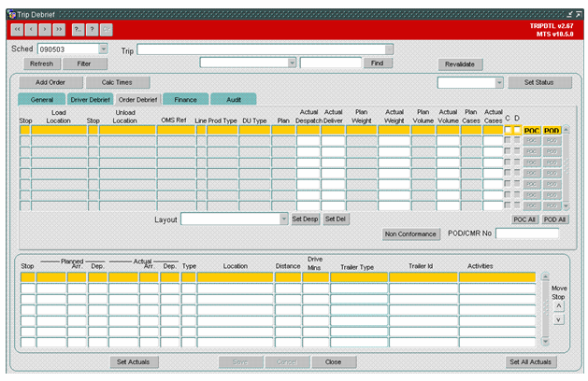588x381 pixels.
Task: Go to the previous record with the < button
Action: click(31, 30)
